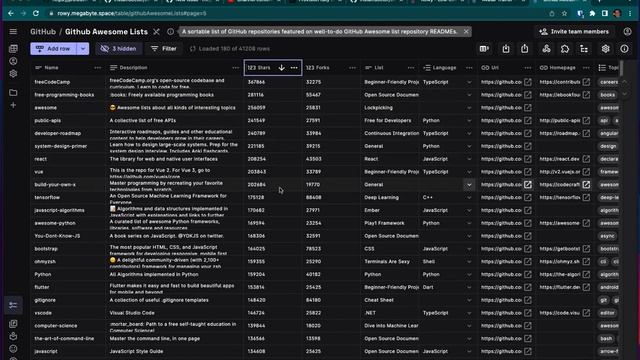Select the 'You-Dont-Know-JS' name cell
Screen dimensions: 640x360
pos(68,236)
